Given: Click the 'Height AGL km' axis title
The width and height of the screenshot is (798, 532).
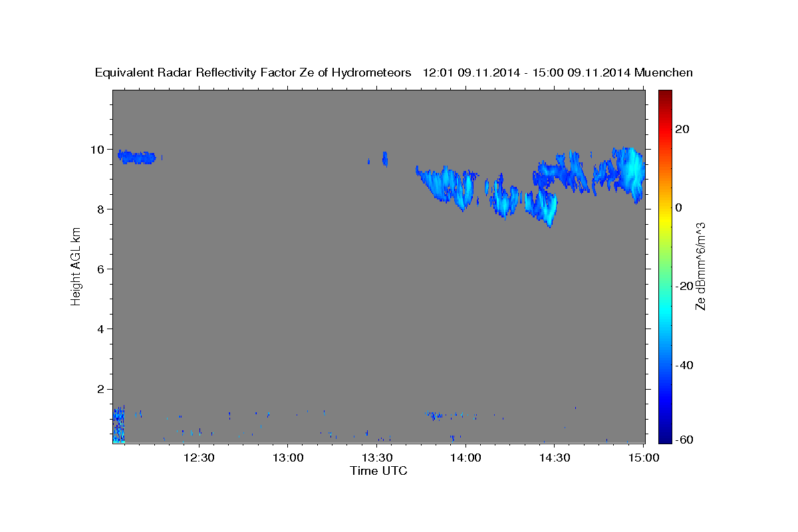Looking at the screenshot, I should [76, 266].
